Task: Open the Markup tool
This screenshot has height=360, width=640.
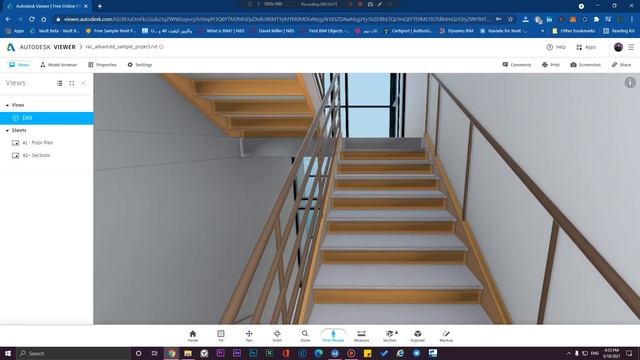Action: [x=446, y=336]
